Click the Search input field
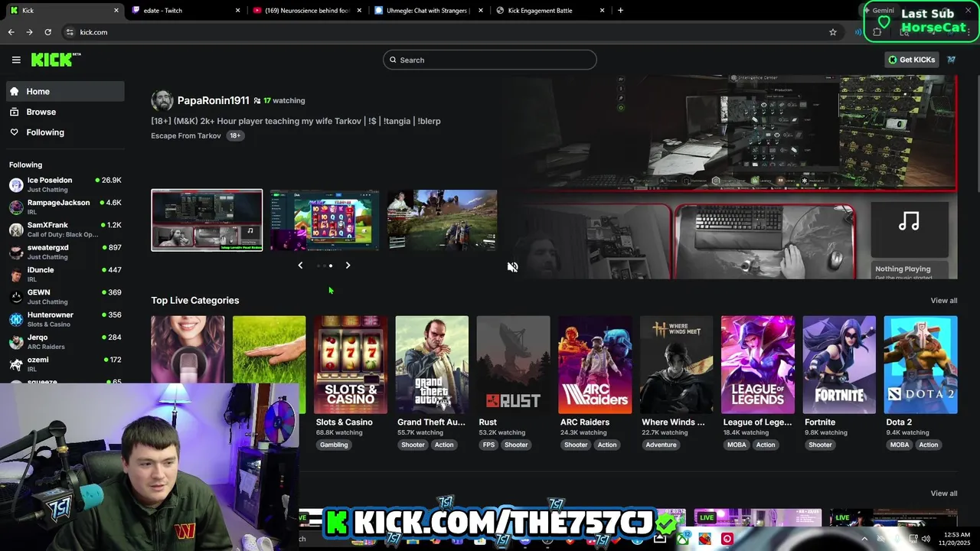 pos(490,60)
